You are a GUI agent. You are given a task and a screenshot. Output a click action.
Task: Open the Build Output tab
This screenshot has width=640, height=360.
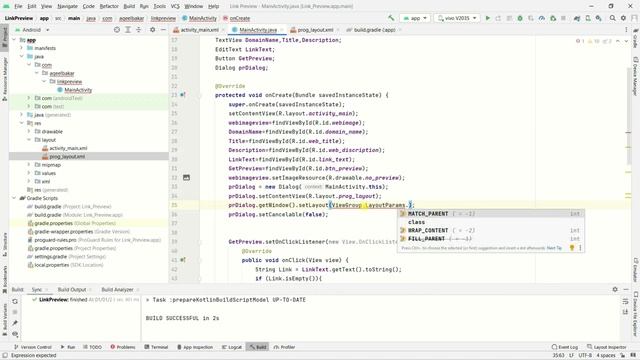[72, 289]
